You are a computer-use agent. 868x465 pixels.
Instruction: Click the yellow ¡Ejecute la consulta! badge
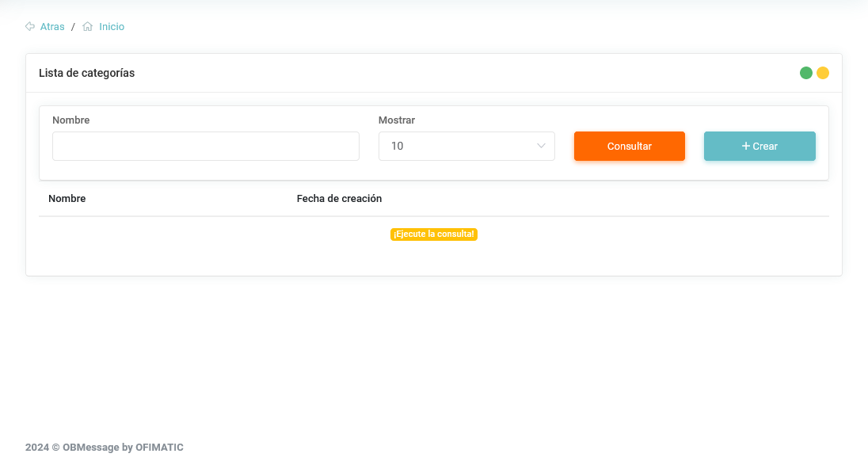pos(434,234)
